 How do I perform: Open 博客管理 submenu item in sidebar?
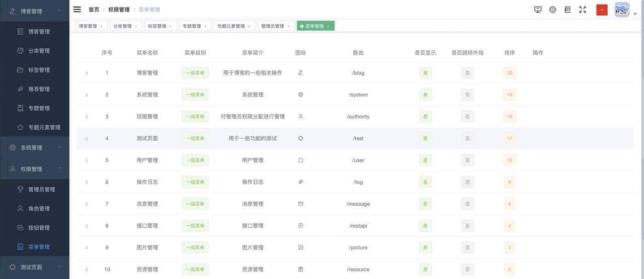click(x=35, y=31)
